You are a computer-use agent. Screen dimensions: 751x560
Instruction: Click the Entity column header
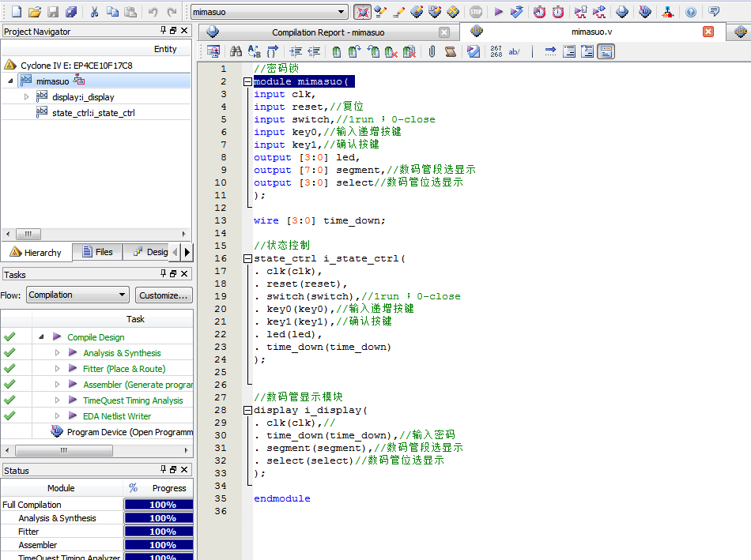pyautogui.click(x=165, y=49)
